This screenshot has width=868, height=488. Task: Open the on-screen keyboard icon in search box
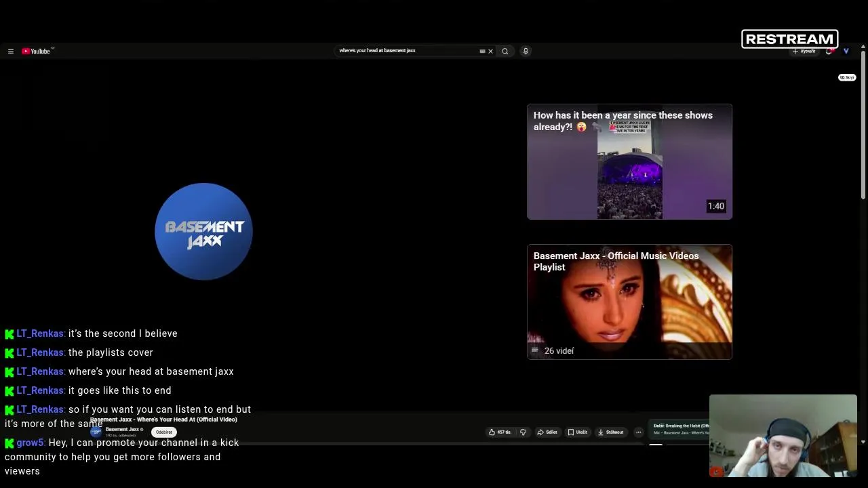click(x=482, y=51)
